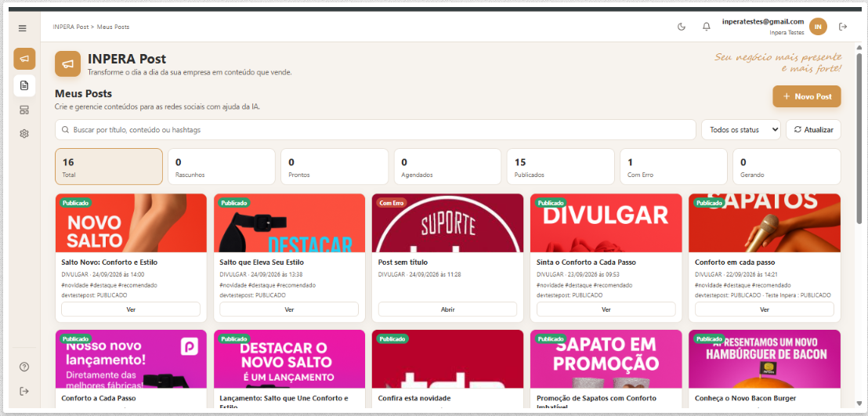Open the Confira esta novidade thumbnail
This screenshot has width=868, height=416.
(x=448, y=359)
